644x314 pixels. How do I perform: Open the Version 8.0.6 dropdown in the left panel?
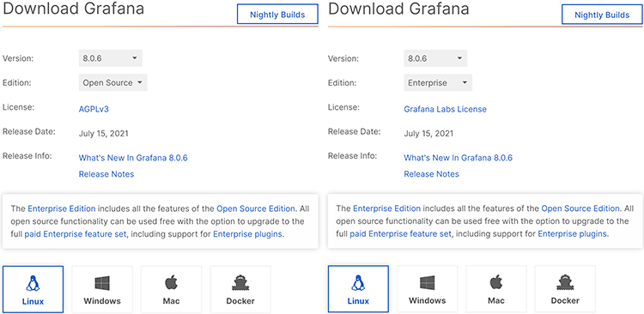[111, 58]
